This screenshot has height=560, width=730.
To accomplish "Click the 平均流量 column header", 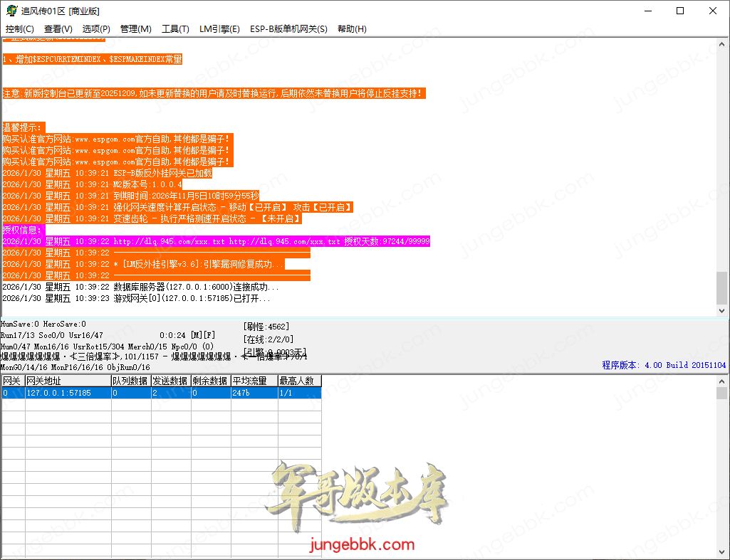I will click(254, 381).
